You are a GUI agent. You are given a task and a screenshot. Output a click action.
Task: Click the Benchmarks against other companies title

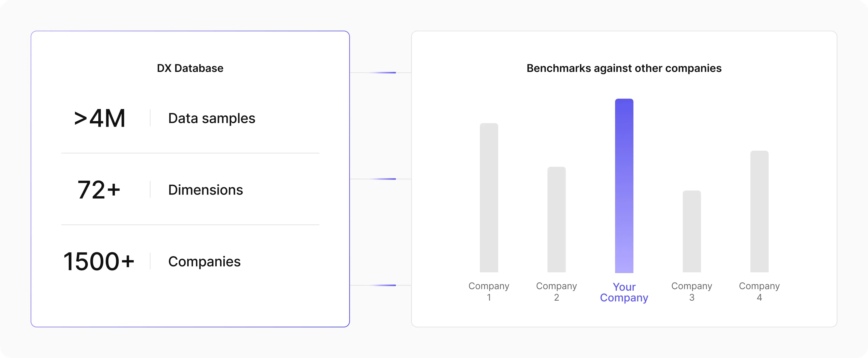pyautogui.click(x=624, y=68)
